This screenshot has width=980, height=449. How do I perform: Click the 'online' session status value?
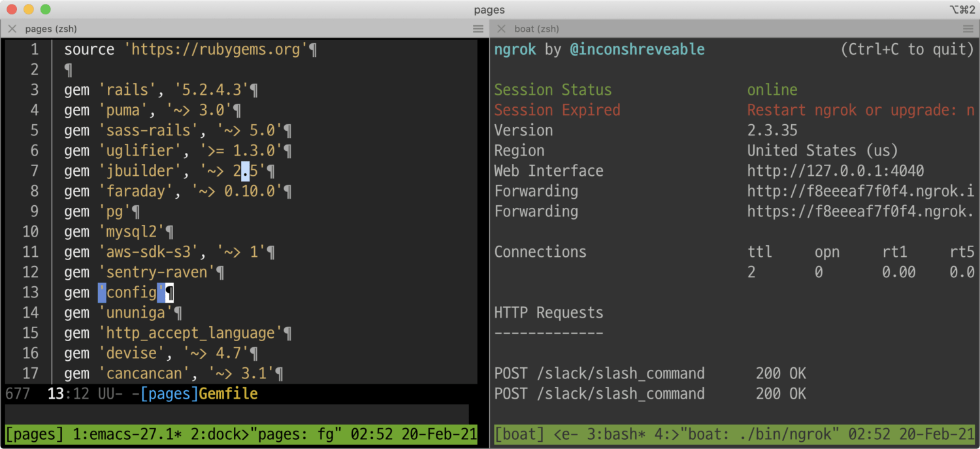(772, 90)
